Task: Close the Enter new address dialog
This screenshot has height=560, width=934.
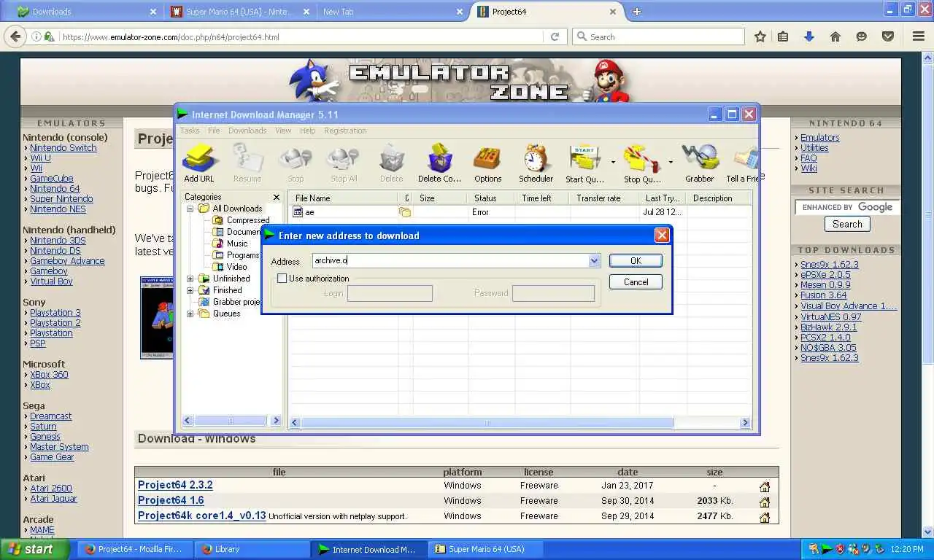Action: [x=662, y=235]
